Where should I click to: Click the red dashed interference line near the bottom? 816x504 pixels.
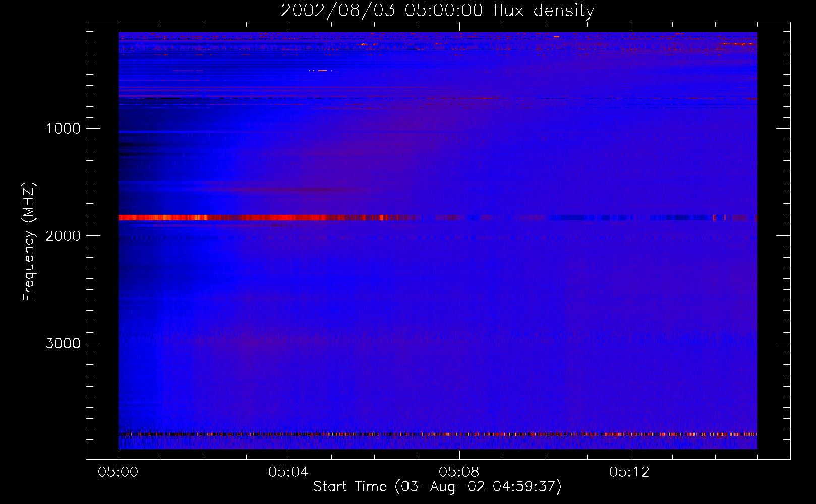pos(438,434)
